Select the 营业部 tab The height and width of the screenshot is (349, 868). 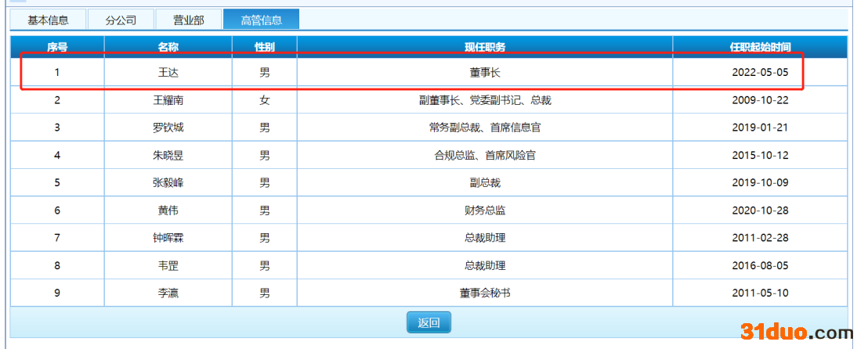pyautogui.click(x=188, y=20)
